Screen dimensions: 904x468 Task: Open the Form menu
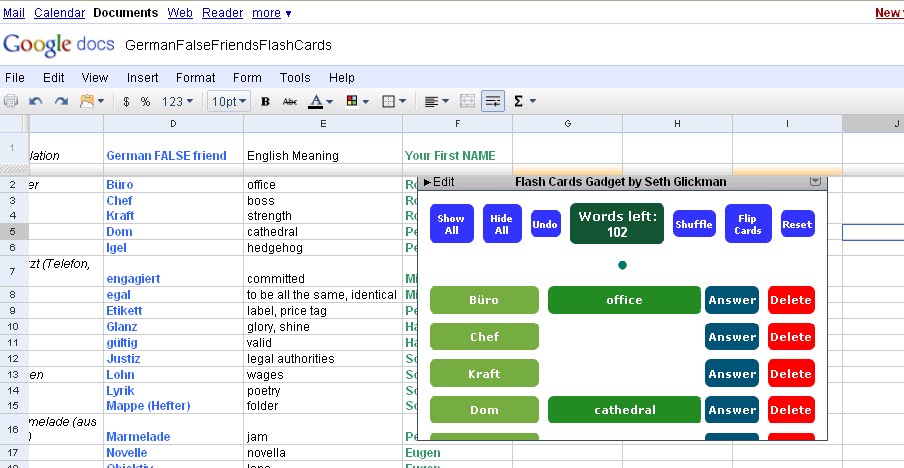[x=247, y=78]
